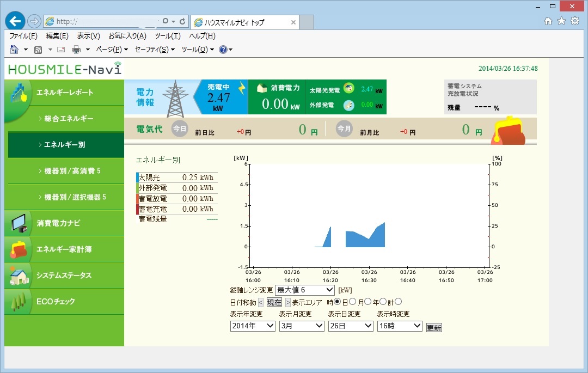The image size is (588, 373).
Task: Click the RSS feeds icon
Action: coord(38,50)
